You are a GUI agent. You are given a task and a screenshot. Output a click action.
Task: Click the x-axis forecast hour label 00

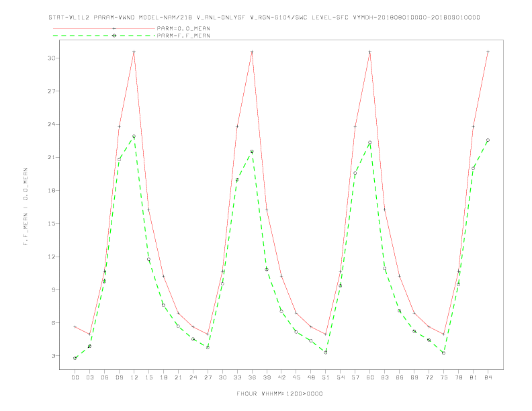[x=75, y=377]
